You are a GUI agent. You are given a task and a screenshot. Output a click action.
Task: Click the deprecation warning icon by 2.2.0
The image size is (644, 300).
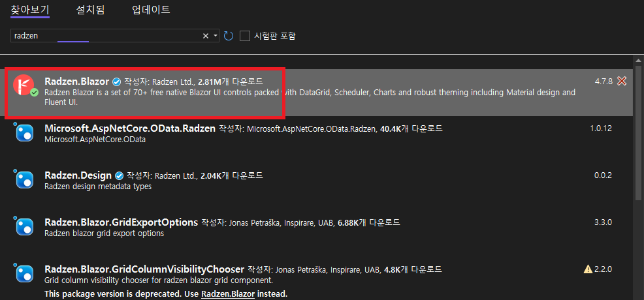pyautogui.click(x=588, y=269)
